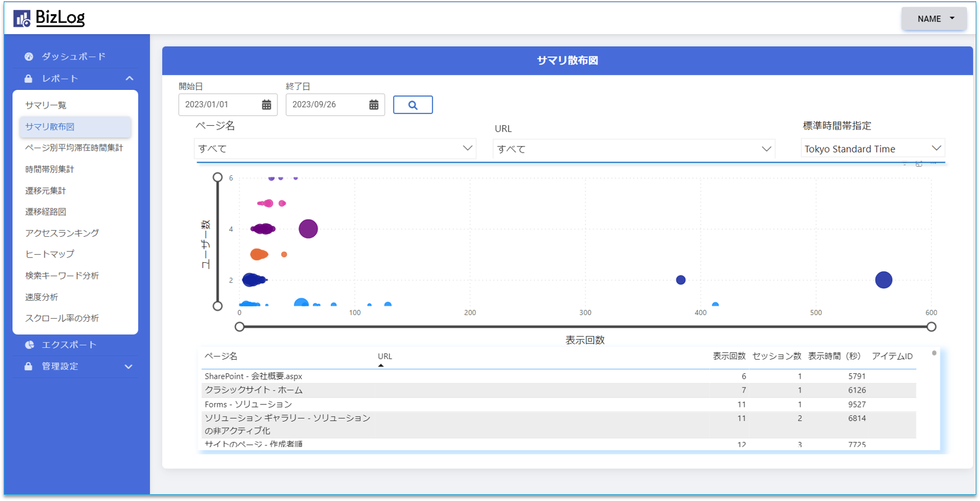This screenshot has width=980, height=501.
Task: Sort table by アイテムID column header
Action: (892, 357)
